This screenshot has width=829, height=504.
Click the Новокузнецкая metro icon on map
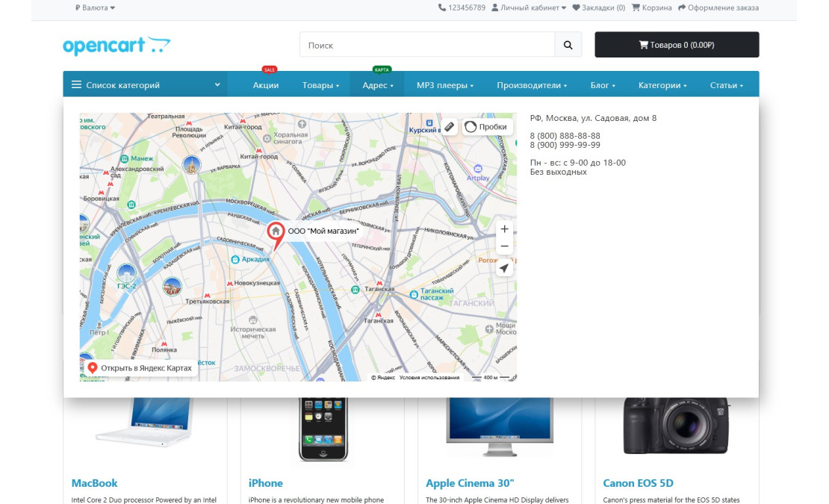tap(230, 284)
